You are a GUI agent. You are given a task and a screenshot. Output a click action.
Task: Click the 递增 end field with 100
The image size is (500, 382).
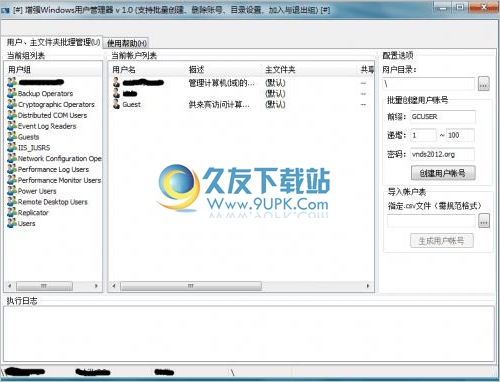click(460, 135)
